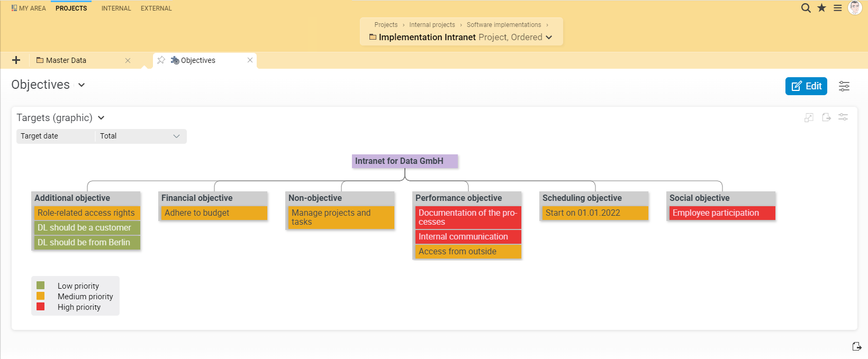The image size is (868, 359).
Task: Open Targets panel settings sliders
Action: pos(843,117)
